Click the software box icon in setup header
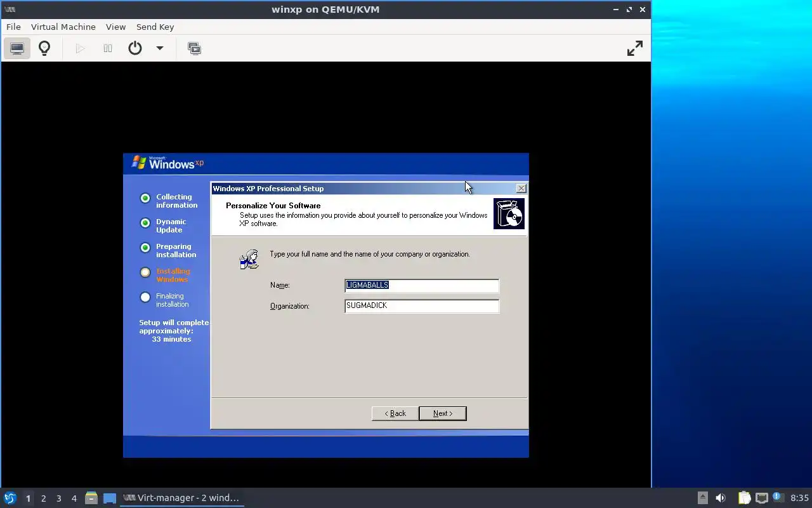The width and height of the screenshot is (812, 508). tap(509, 213)
